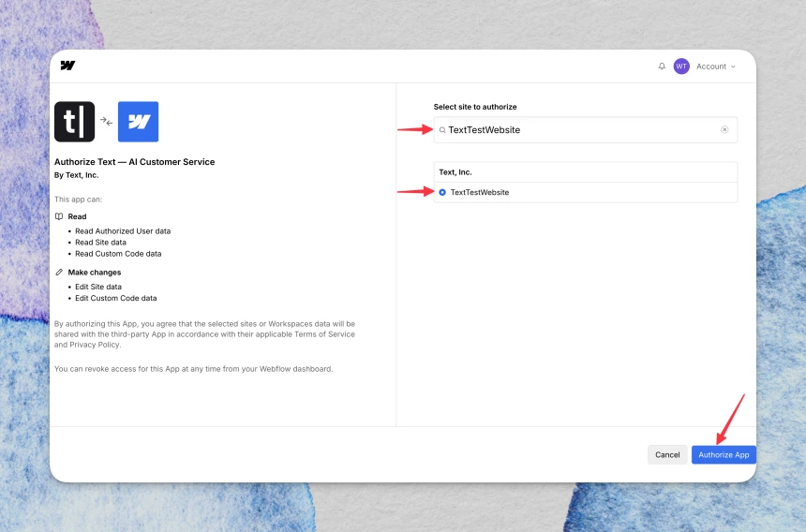Image resolution: width=806 pixels, height=532 pixels.
Task: Open the notifications bell
Action: (x=662, y=66)
